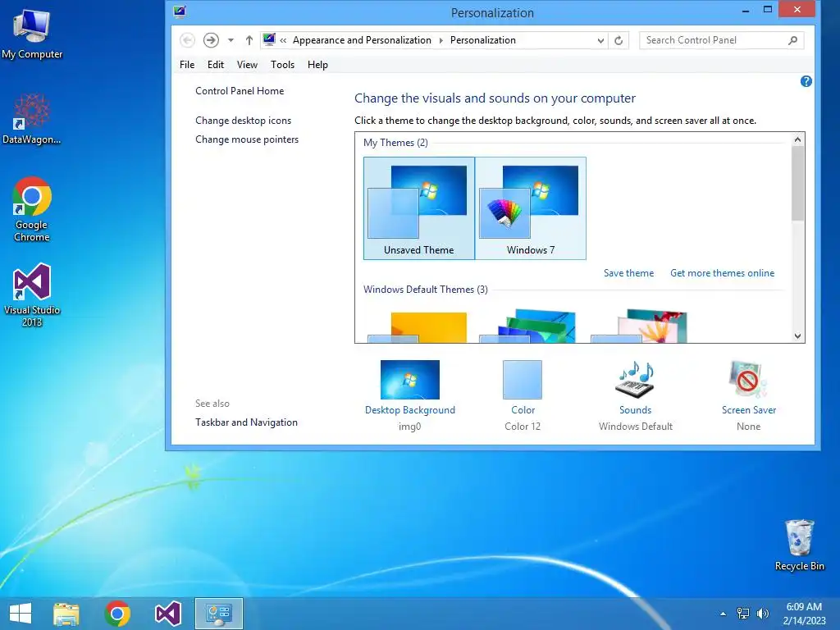Open the View menu

pos(247,65)
